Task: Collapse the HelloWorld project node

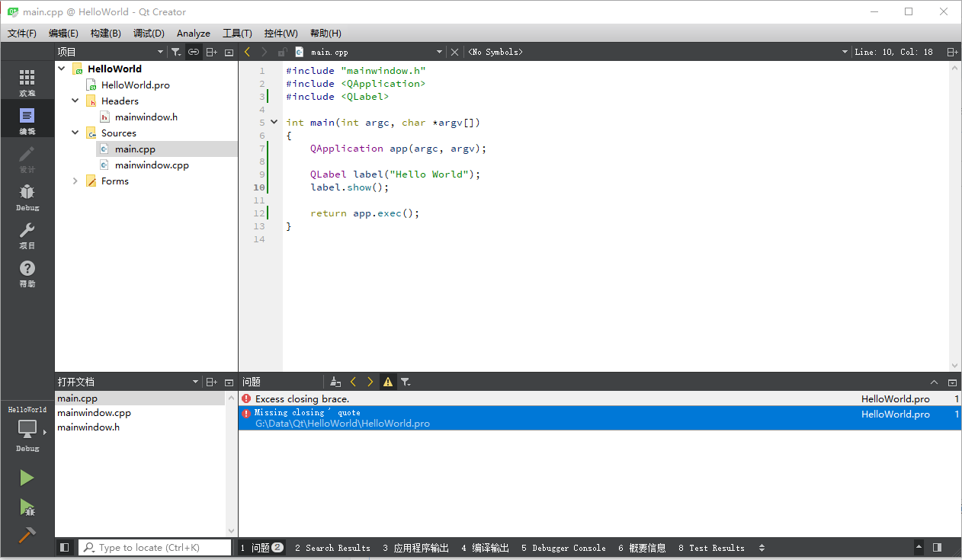Action: pos(62,69)
